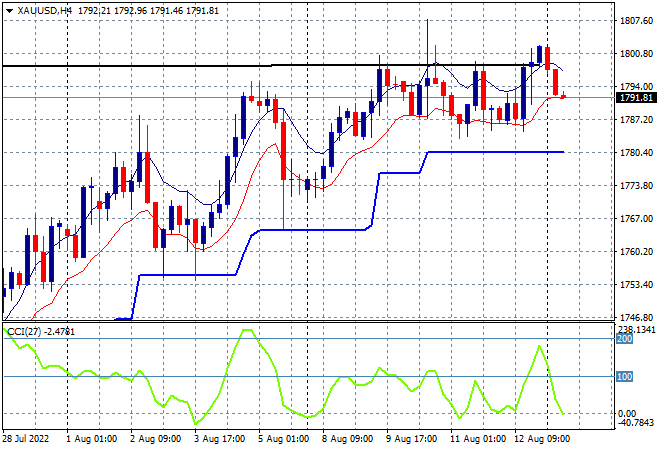
Task: Select OHLC values 1792.21 1792.96 1791.46 1791.81
Action: [x=148, y=11]
